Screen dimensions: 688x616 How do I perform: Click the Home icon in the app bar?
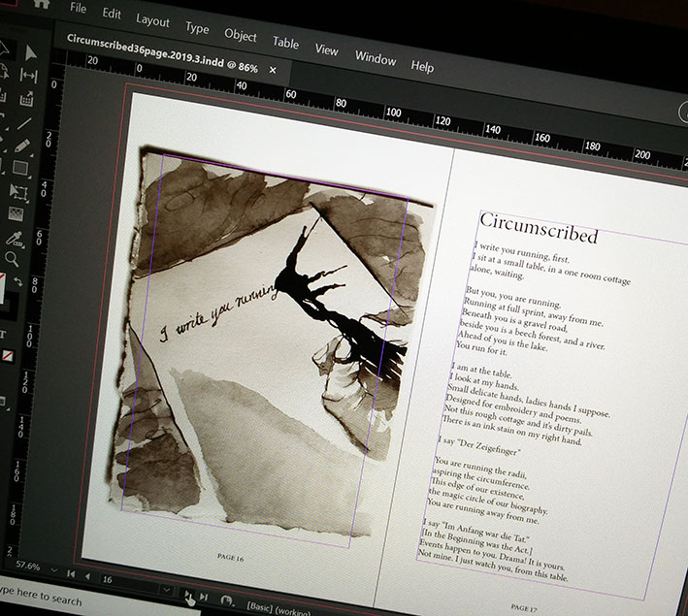41,3
